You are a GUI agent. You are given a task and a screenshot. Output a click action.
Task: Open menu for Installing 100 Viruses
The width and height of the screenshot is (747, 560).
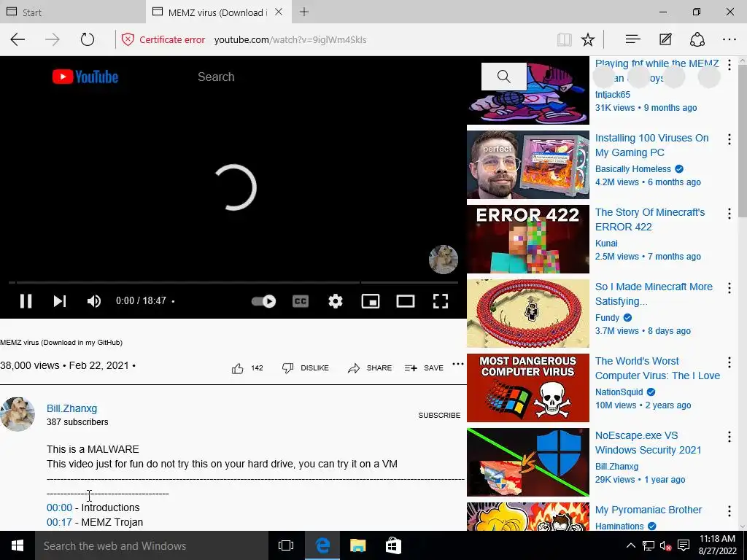[729, 139]
